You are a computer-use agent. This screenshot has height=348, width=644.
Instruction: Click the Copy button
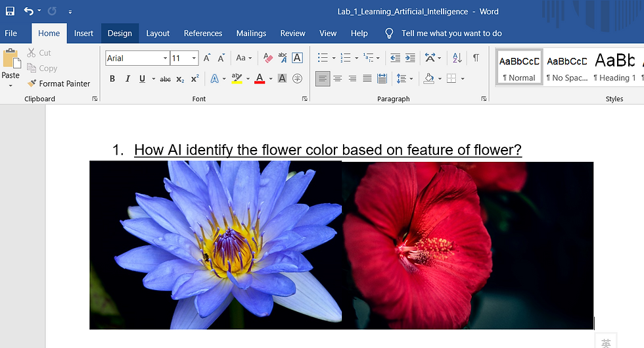pyautogui.click(x=42, y=68)
